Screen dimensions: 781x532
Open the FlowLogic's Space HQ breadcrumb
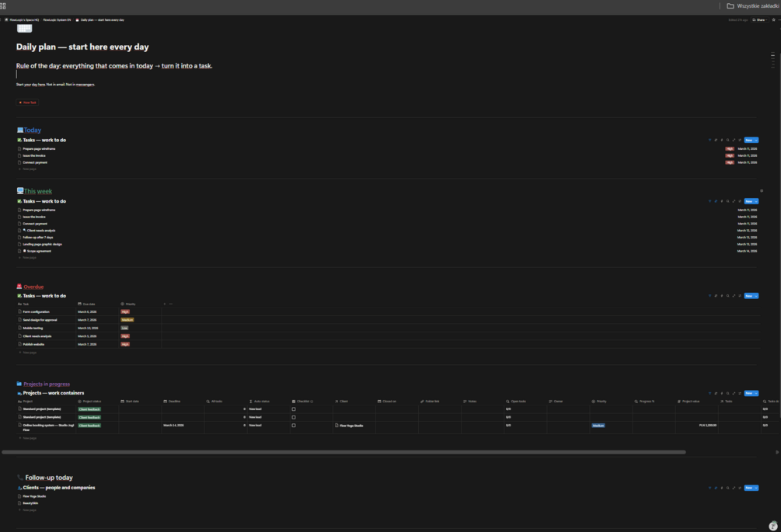[x=22, y=20]
